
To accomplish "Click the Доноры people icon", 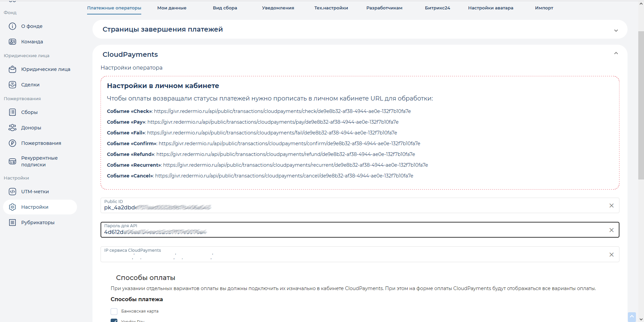I will tap(12, 128).
